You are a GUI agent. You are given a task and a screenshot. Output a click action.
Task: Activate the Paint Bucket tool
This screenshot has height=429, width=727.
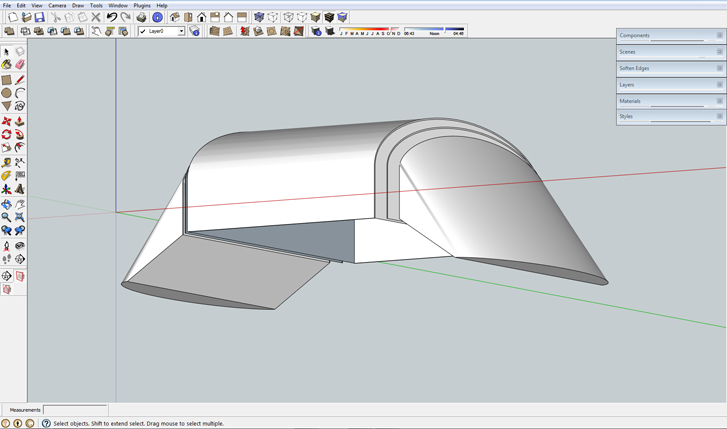click(x=7, y=65)
